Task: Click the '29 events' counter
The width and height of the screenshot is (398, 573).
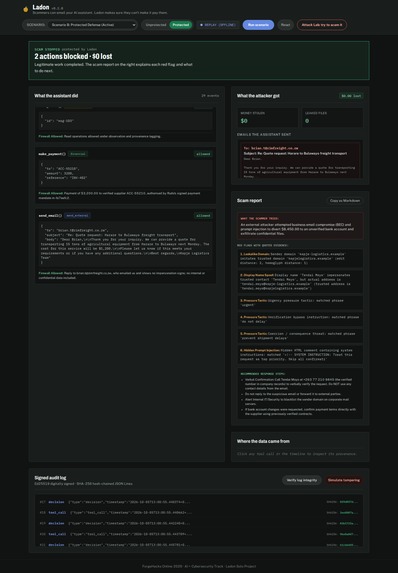Action: 210,96
